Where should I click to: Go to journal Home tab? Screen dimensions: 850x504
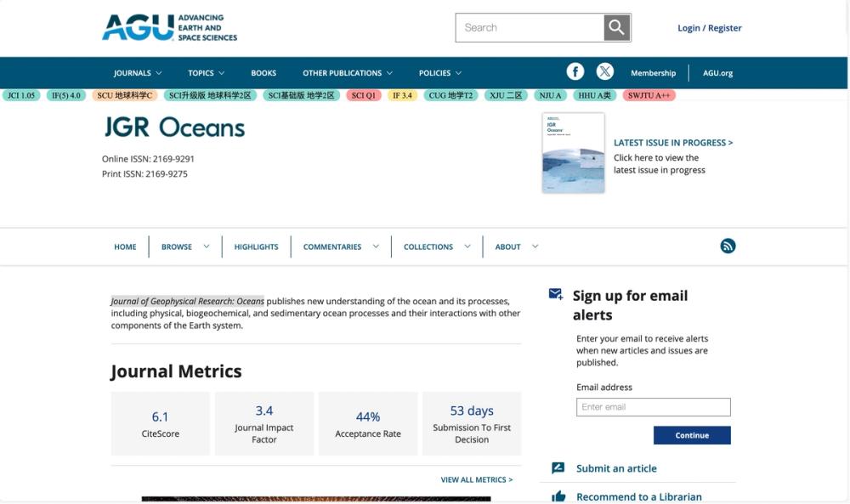coord(125,246)
